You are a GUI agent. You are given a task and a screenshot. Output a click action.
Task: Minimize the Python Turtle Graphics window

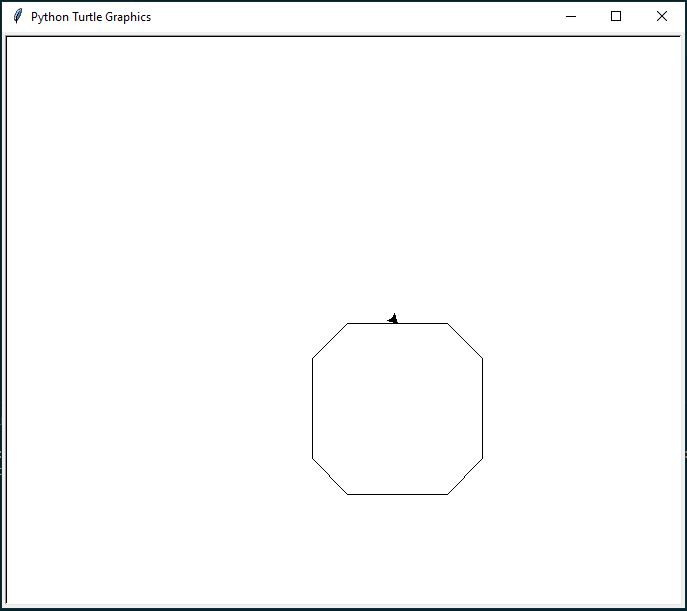click(x=570, y=17)
